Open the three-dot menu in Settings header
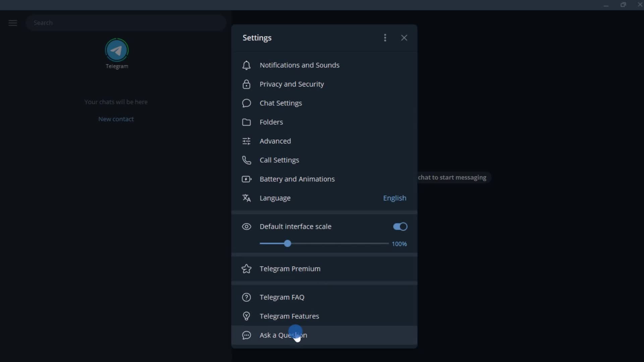This screenshot has height=362, width=644. tap(385, 38)
